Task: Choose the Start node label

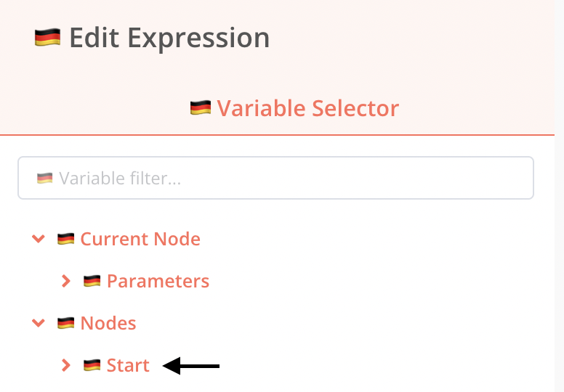Action: tap(128, 365)
